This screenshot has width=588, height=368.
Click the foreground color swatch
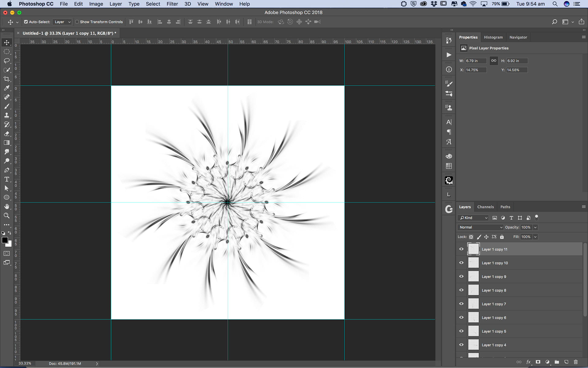[5, 240]
